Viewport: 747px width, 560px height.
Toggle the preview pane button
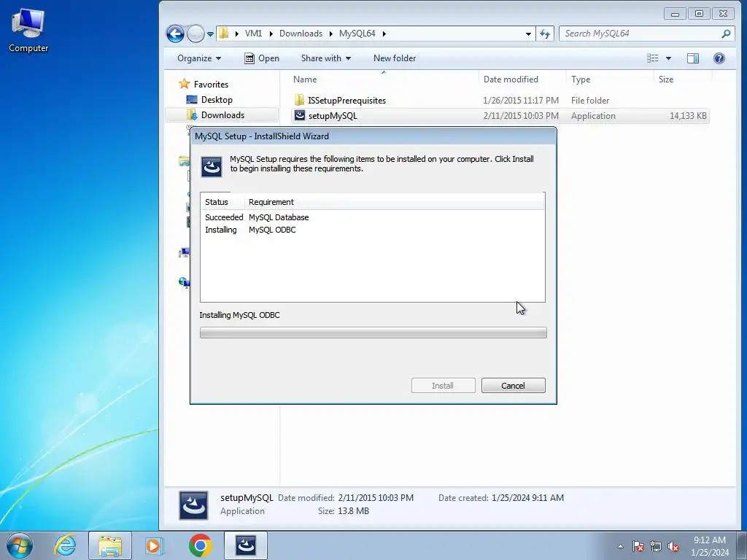click(x=693, y=58)
